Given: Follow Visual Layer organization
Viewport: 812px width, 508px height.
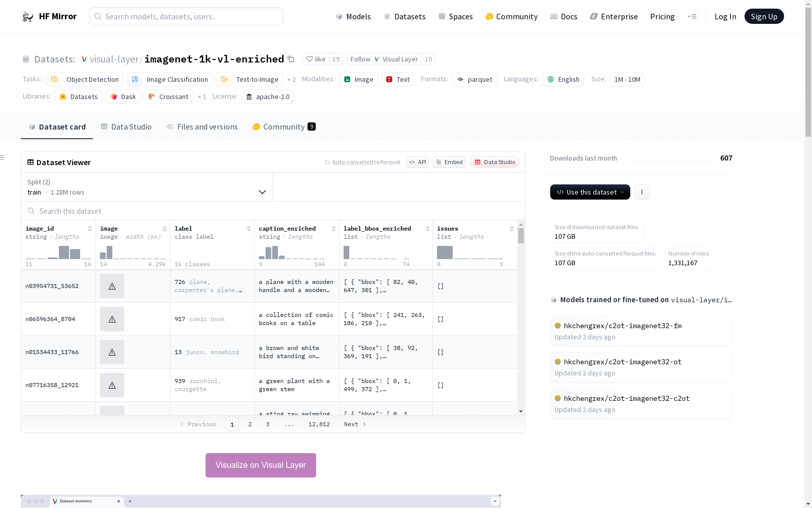Looking at the screenshot, I should 384,59.
